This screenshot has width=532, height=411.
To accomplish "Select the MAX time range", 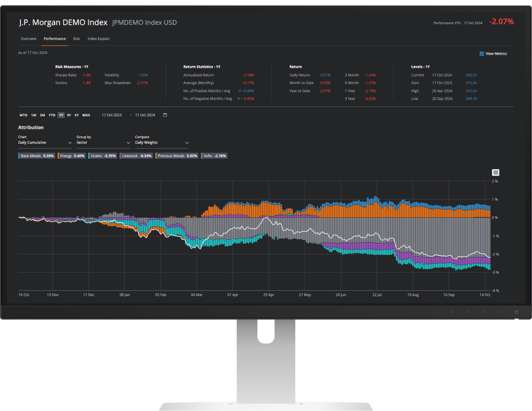I will (85, 115).
